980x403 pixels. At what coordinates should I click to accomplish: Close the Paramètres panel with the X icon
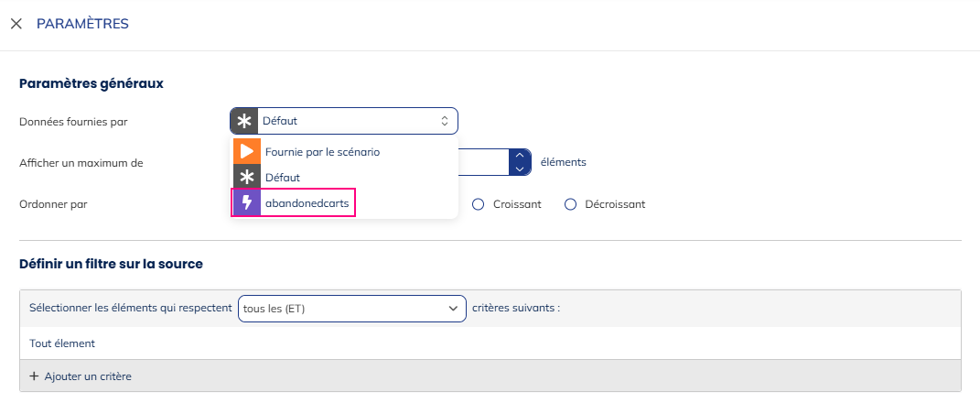point(16,24)
